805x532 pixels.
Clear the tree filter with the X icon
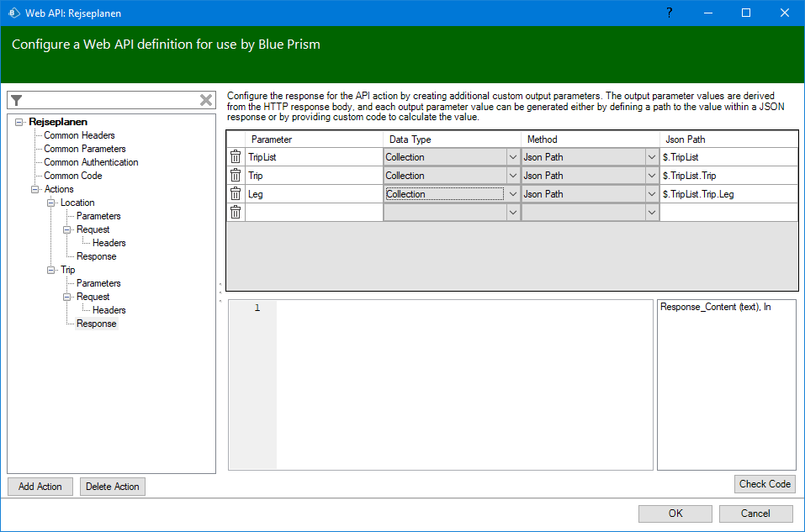click(x=206, y=100)
